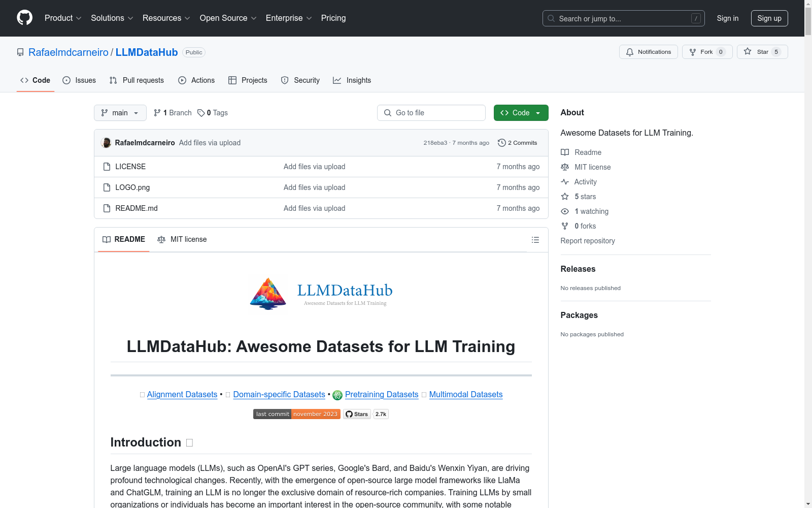Click the LLMDataHub logo image
812x508 pixels.
point(321,294)
